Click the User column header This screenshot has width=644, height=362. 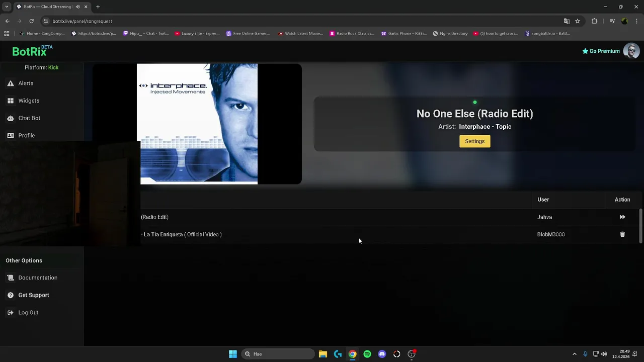[x=543, y=200]
